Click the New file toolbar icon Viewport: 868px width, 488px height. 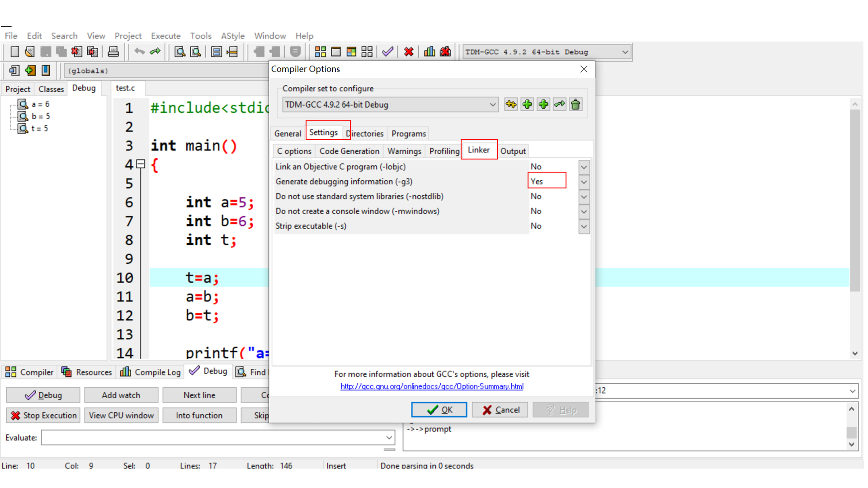[x=14, y=52]
